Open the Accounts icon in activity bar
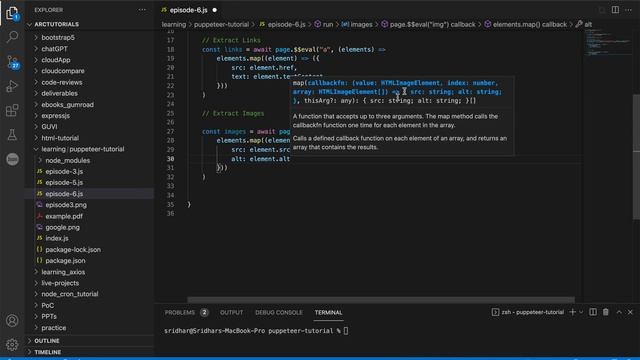640x360 pixels. (12, 321)
